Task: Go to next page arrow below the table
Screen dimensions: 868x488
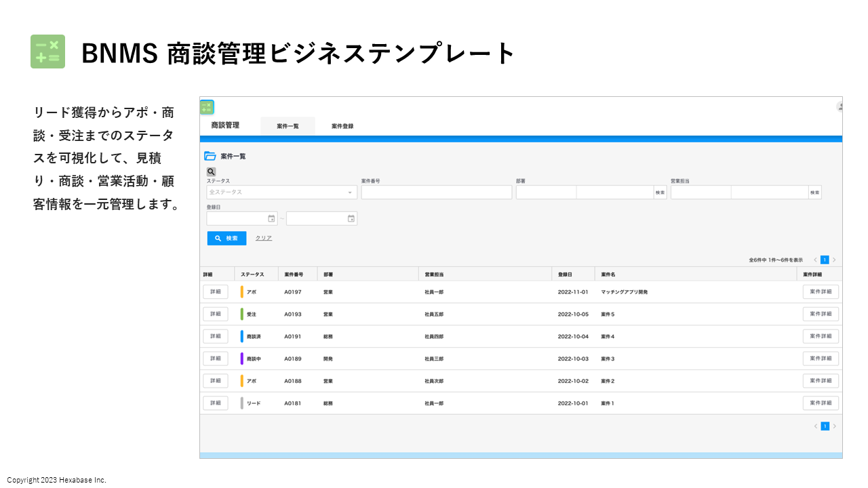Action: (834, 426)
